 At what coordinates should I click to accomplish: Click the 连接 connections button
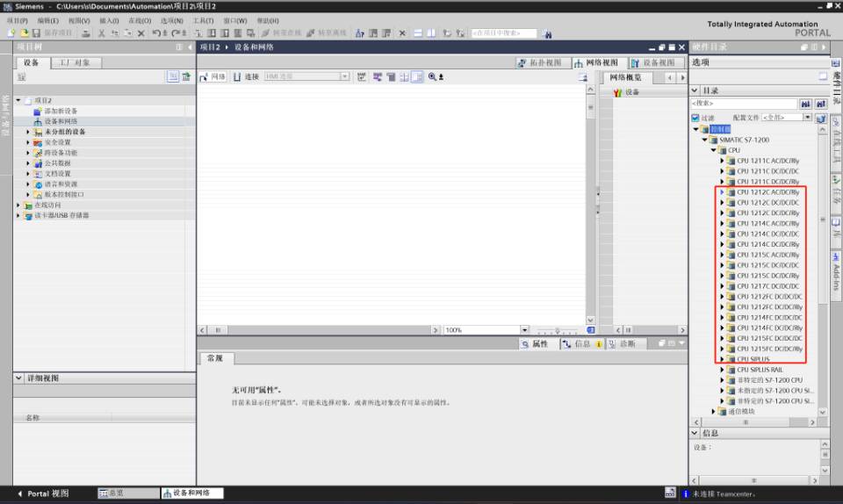pyautogui.click(x=246, y=77)
